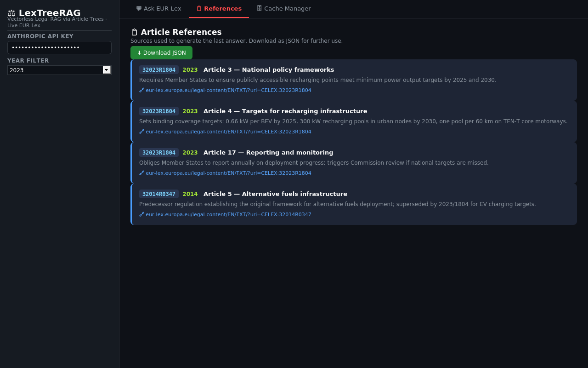Open the Year Filter dropdown arrow
This screenshot has height=368, width=588.
tap(107, 70)
